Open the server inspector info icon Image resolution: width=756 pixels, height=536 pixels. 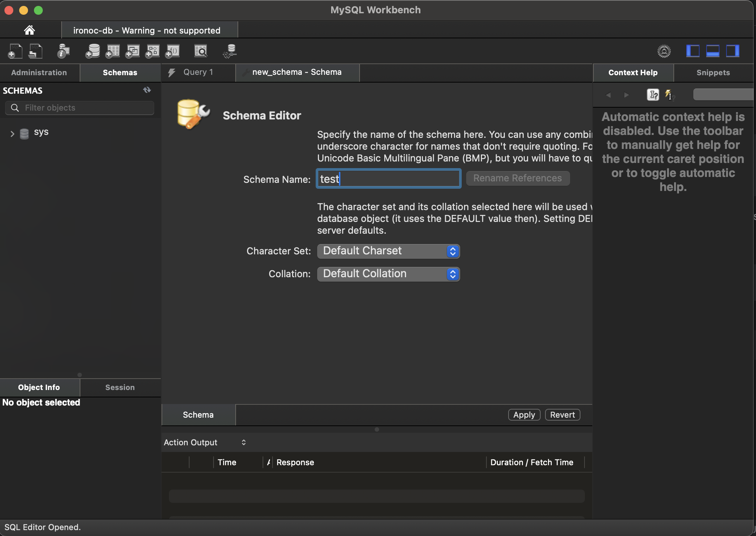(63, 51)
